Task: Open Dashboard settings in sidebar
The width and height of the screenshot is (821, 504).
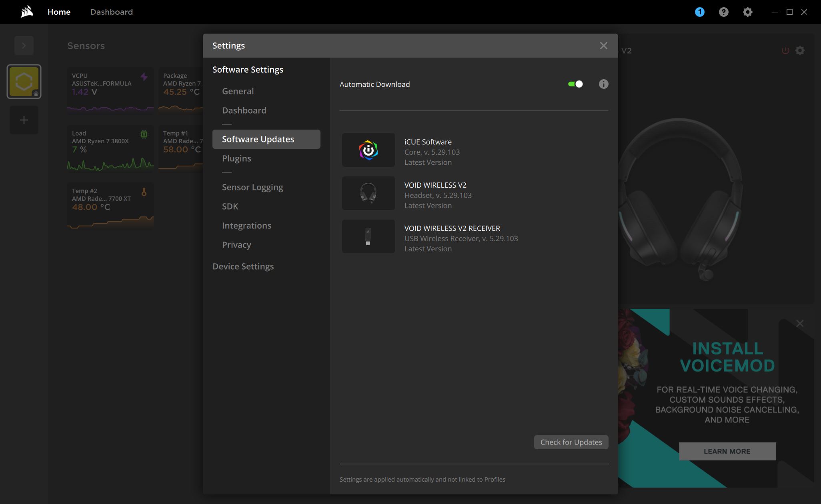Action: pyautogui.click(x=244, y=110)
